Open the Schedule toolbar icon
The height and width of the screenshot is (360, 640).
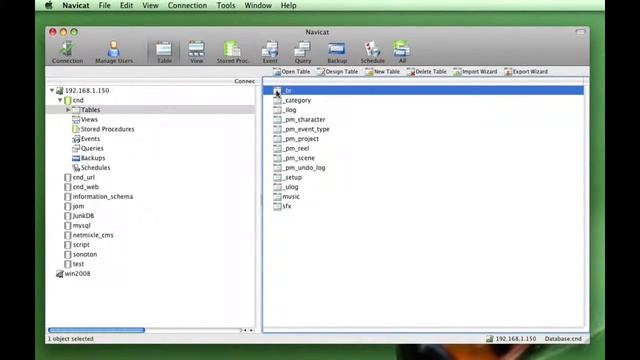[372, 52]
